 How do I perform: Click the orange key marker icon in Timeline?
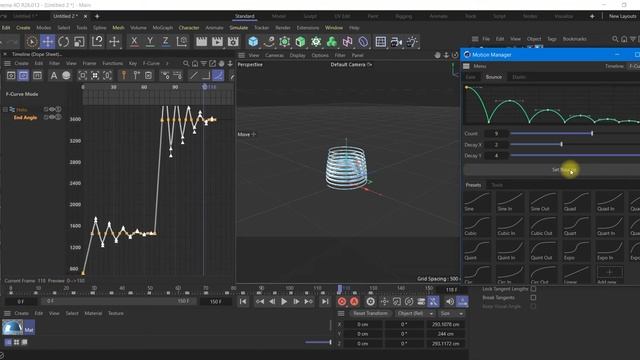click(x=124, y=76)
